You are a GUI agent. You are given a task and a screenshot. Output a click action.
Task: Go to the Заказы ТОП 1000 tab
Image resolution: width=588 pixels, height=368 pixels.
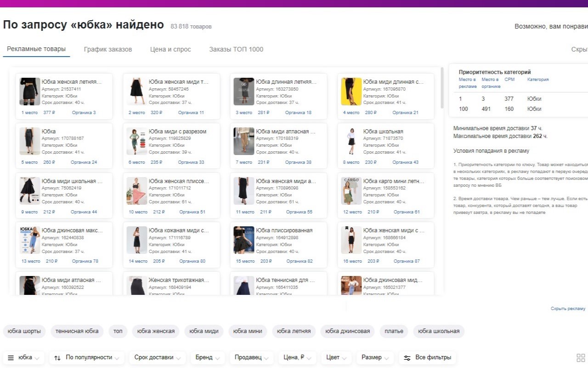(x=236, y=49)
